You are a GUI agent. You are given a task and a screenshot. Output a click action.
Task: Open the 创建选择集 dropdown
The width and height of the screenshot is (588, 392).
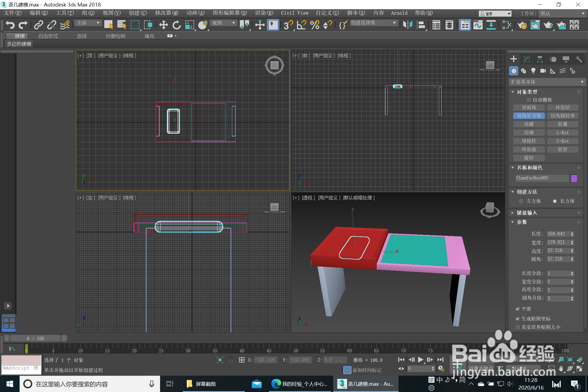(x=373, y=23)
